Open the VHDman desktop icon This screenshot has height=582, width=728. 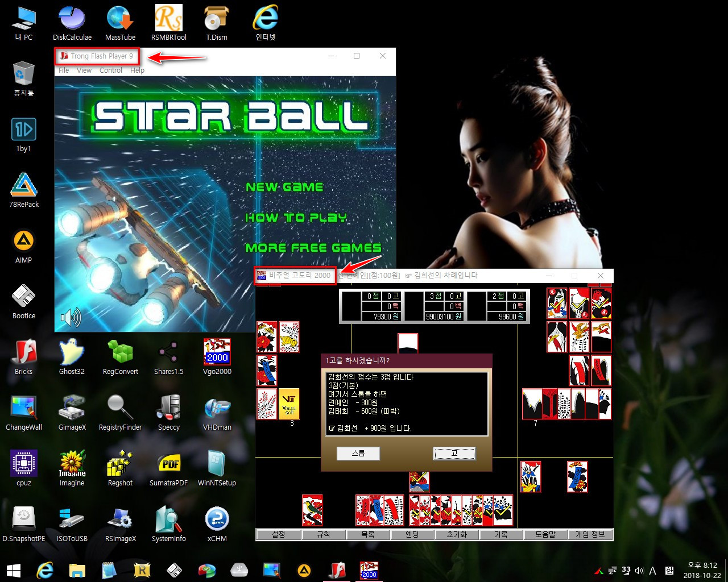tap(217, 413)
